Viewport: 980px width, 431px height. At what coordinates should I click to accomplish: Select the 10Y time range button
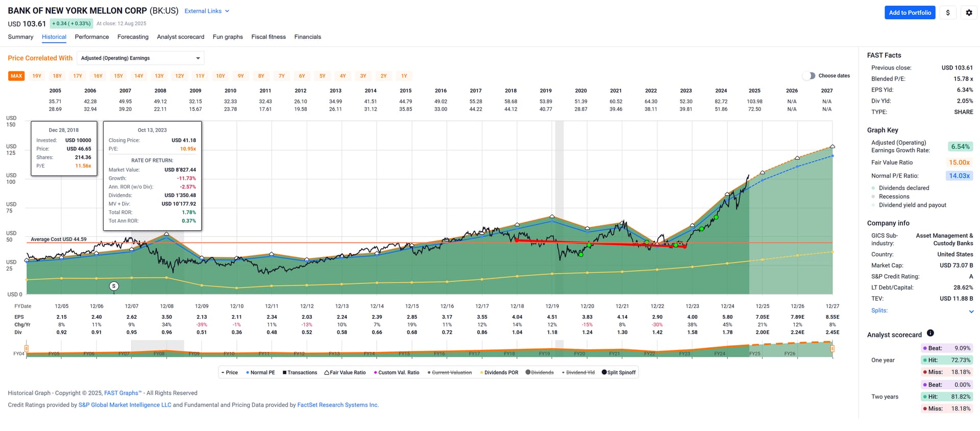pyautogui.click(x=220, y=76)
